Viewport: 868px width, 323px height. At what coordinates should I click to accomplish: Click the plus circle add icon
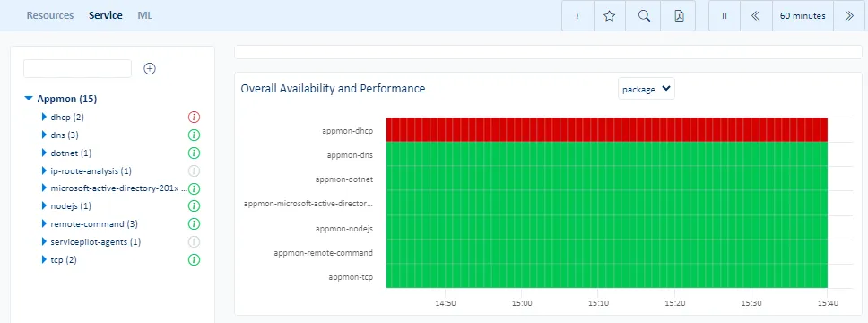click(150, 69)
